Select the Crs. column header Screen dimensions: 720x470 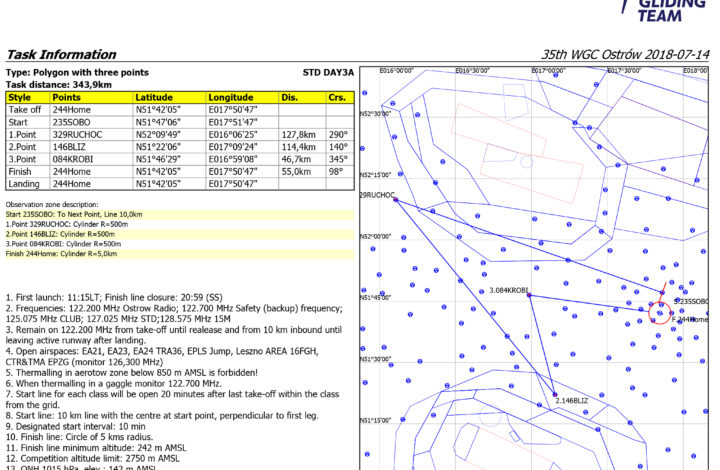337,97
